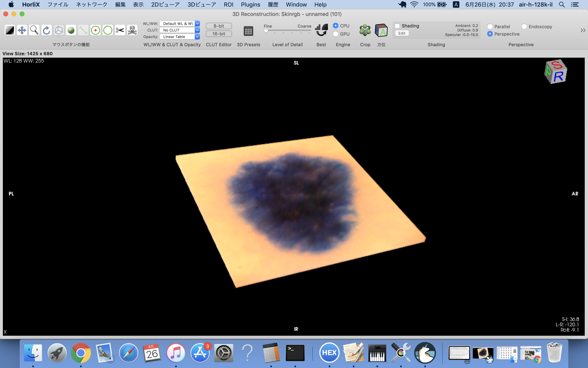Viewport: 588px width, 368px height.
Task: Select the skull bone removal tool
Action: coord(132,30)
